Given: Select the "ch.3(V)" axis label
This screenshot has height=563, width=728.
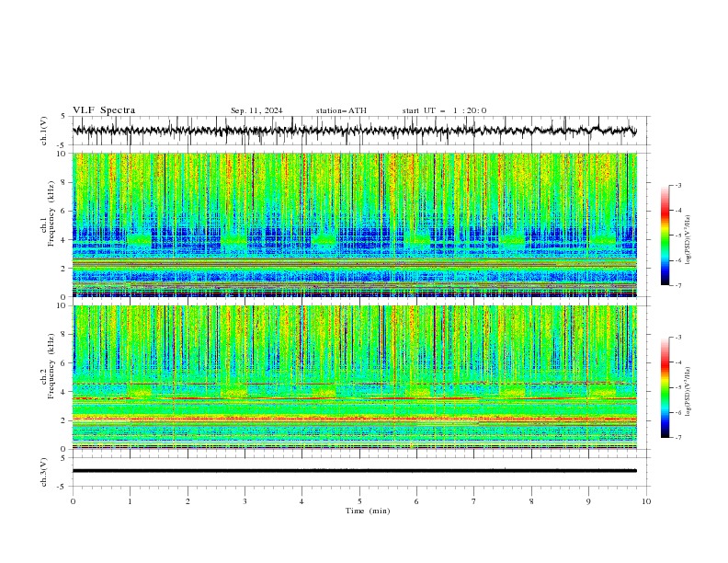Looking at the screenshot, I should coord(44,472).
